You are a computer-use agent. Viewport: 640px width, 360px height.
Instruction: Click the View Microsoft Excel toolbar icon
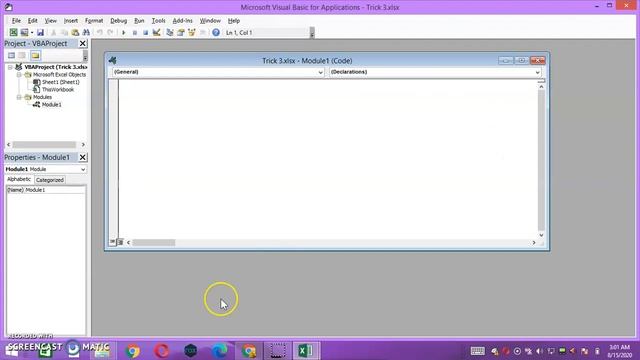13,32
